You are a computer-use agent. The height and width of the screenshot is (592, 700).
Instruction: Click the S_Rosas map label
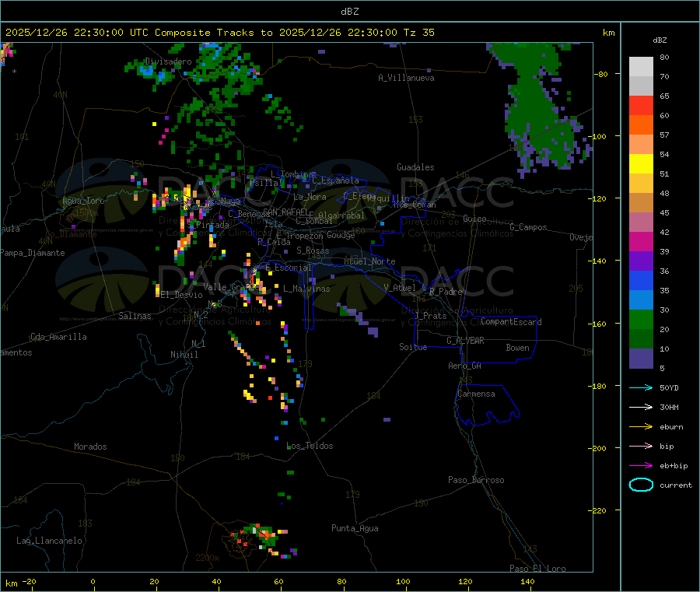coord(313,250)
